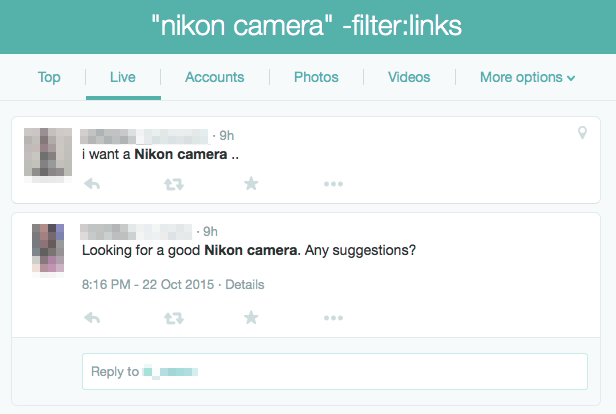The height and width of the screenshot is (414, 616).
Task: Star the 'Any suggestions?' tweet
Action: coord(251,317)
